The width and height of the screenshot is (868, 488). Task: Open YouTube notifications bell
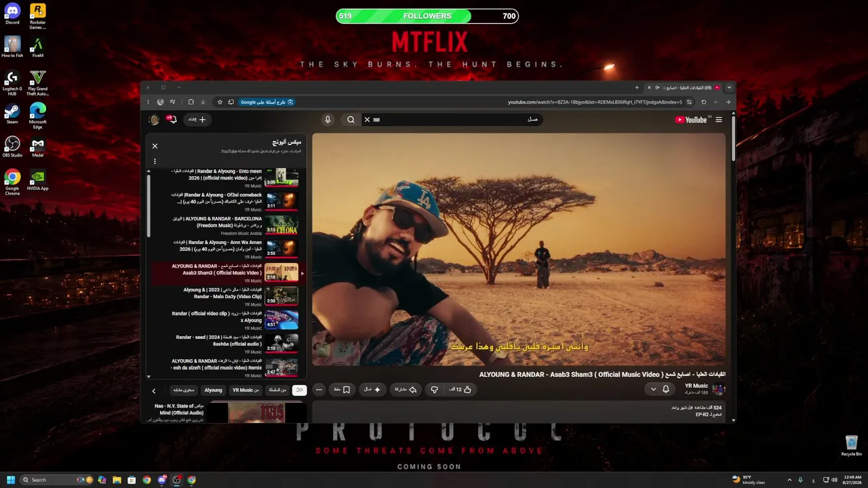tap(172, 120)
